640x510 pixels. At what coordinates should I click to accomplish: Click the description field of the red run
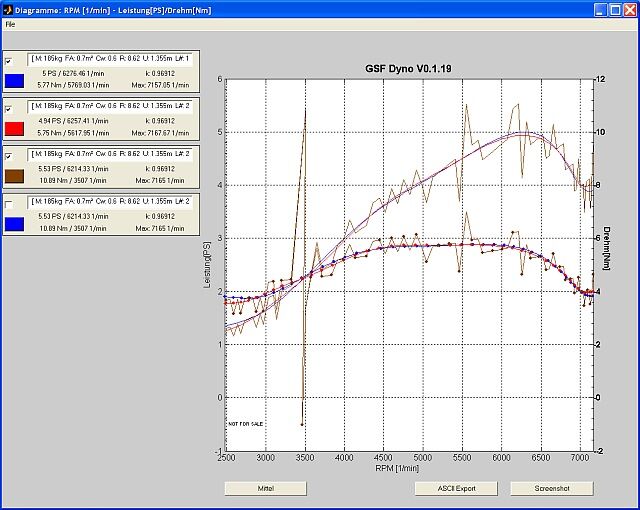[x=111, y=107]
